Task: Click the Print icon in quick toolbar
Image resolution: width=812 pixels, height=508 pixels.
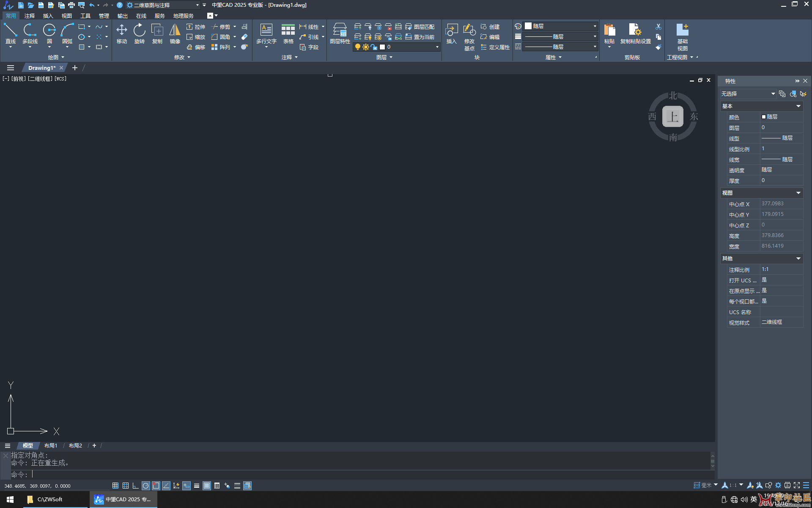Action: point(71,5)
